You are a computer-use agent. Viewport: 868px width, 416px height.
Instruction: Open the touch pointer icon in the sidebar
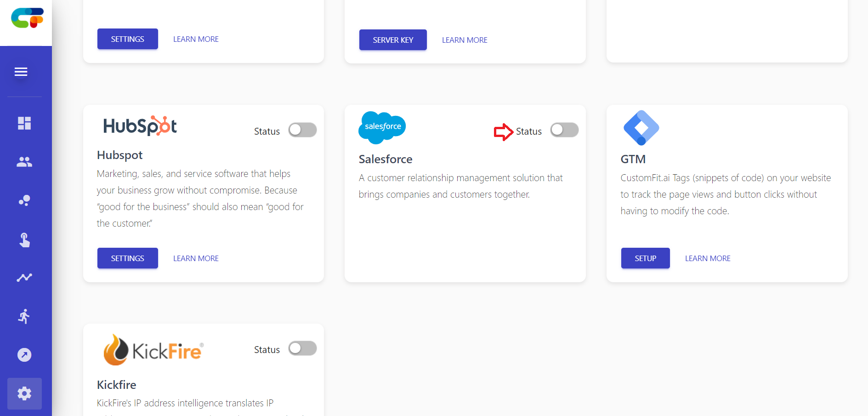[x=24, y=239]
